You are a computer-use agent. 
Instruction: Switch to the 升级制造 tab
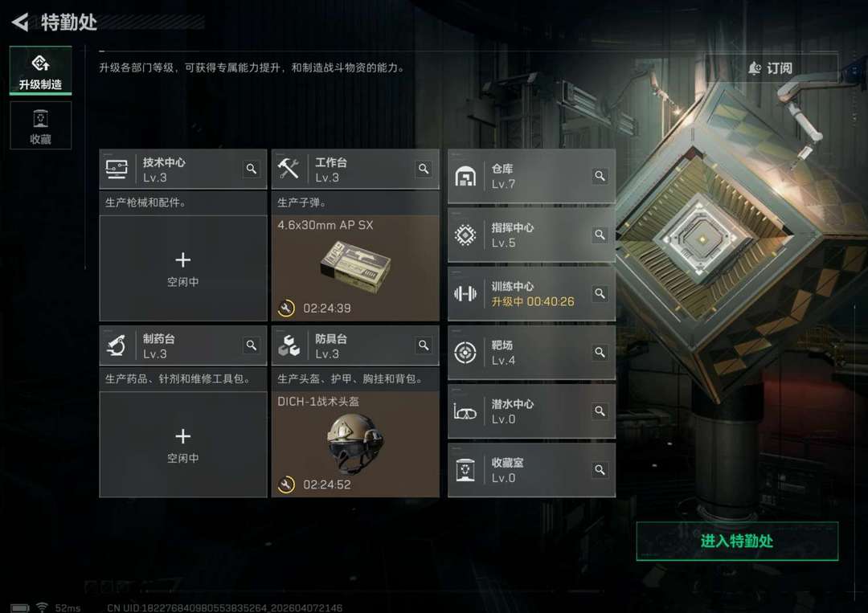[x=40, y=71]
